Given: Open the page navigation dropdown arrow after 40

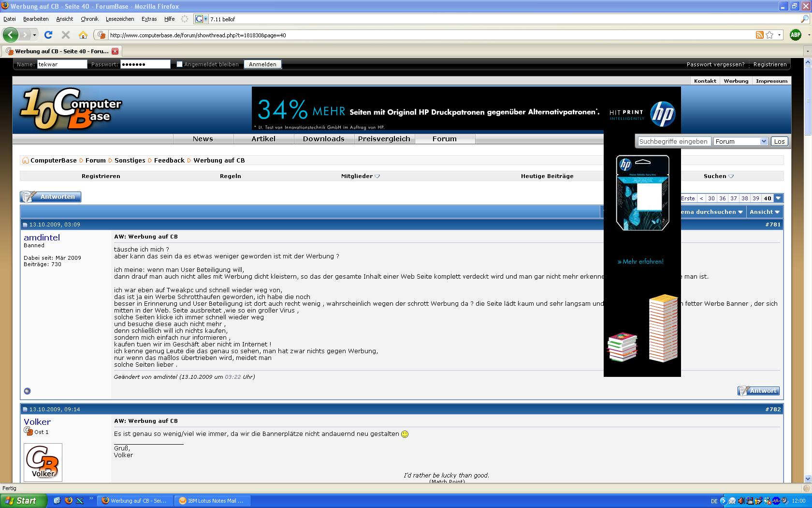Looking at the screenshot, I should [x=778, y=198].
